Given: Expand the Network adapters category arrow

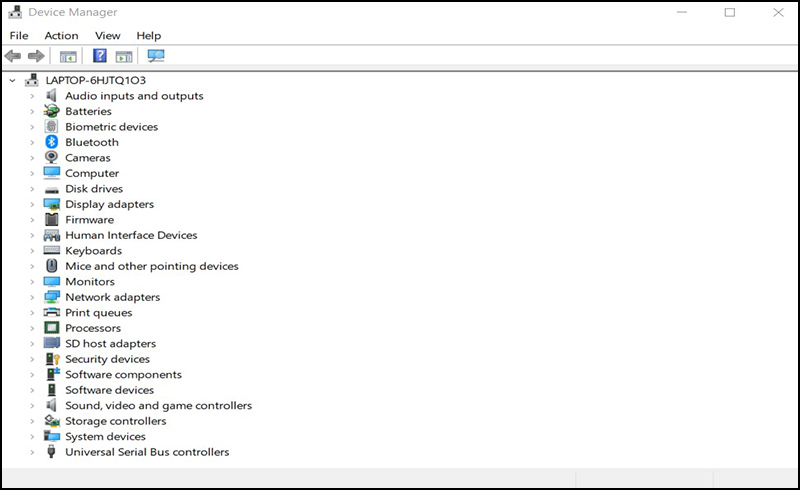Looking at the screenshot, I should pyautogui.click(x=32, y=297).
